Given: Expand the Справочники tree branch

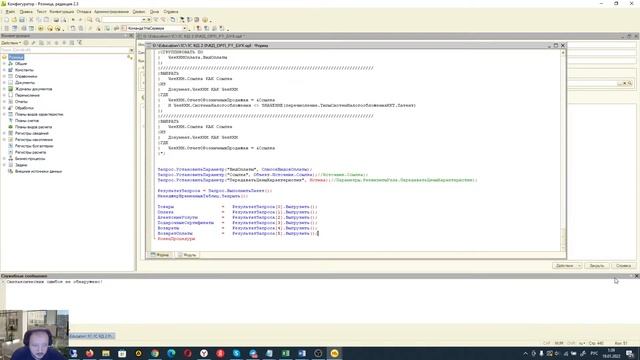Looking at the screenshot, I should pos(4,76).
